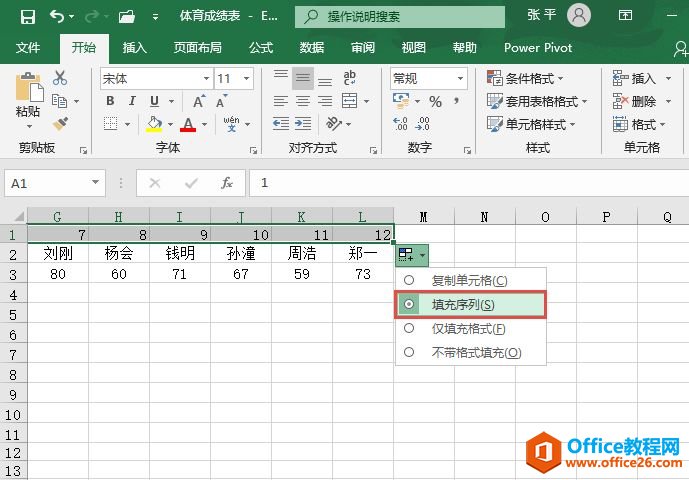Open the font name dropdown 宋体
Image resolution: width=689 pixels, height=480 pixels.
point(206,79)
